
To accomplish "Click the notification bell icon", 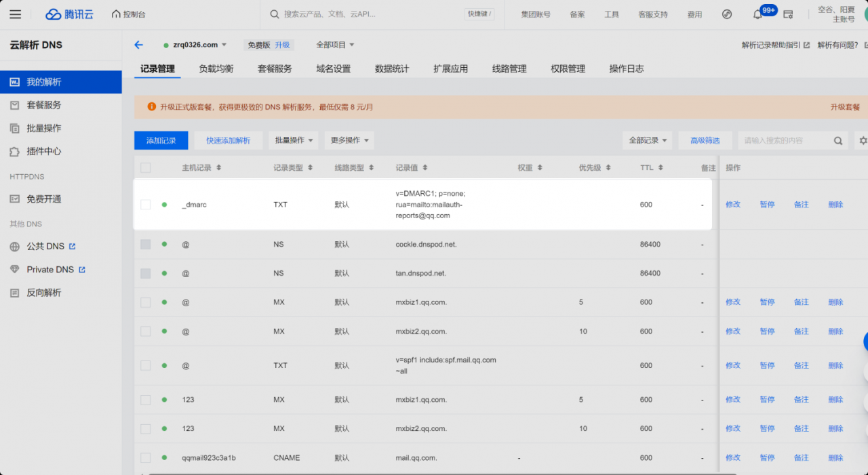I will pos(757,14).
